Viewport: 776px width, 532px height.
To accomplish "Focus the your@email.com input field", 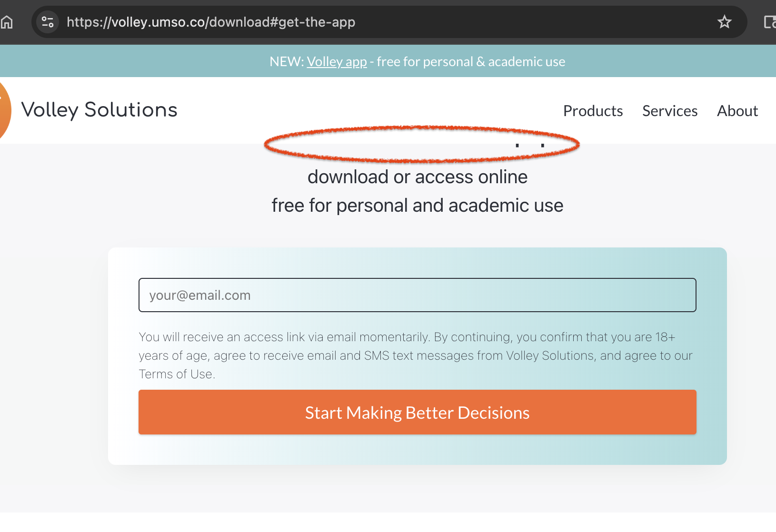I will pos(418,295).
